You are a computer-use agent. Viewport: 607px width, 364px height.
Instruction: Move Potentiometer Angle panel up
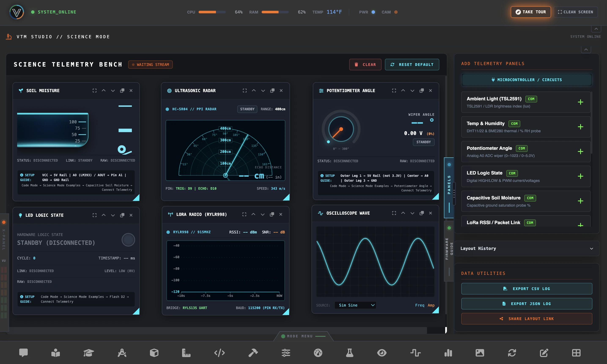(x=403, y=90)
